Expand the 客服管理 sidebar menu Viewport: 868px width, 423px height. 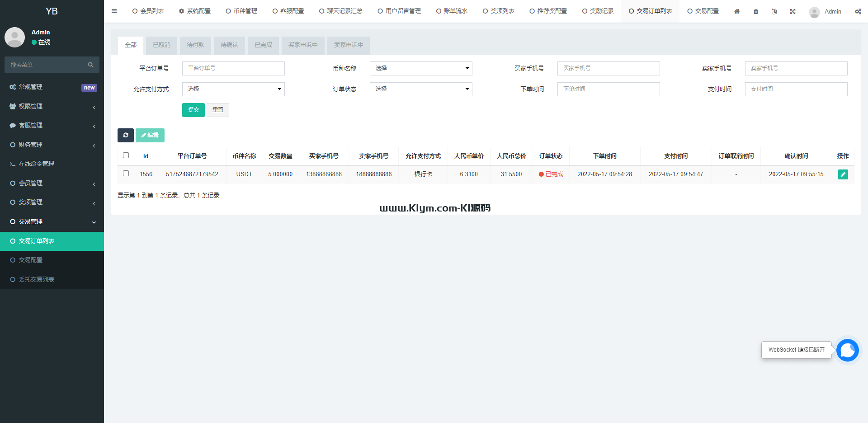point(52,126)
